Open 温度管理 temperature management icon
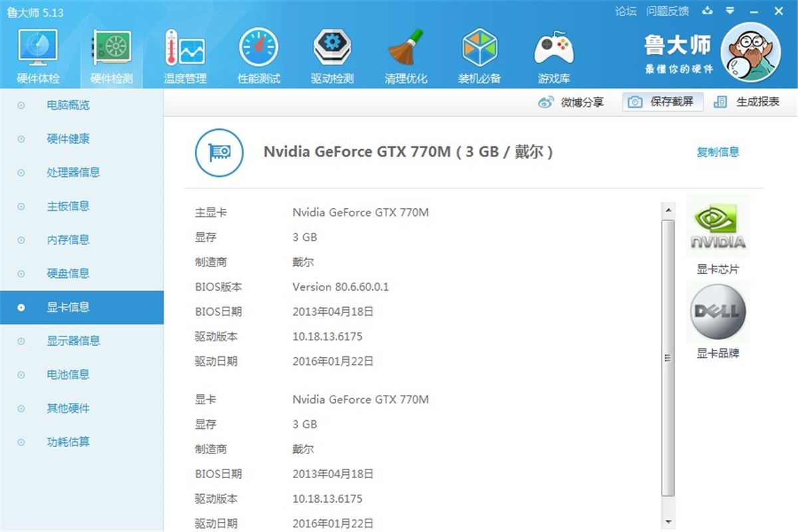 185,48
